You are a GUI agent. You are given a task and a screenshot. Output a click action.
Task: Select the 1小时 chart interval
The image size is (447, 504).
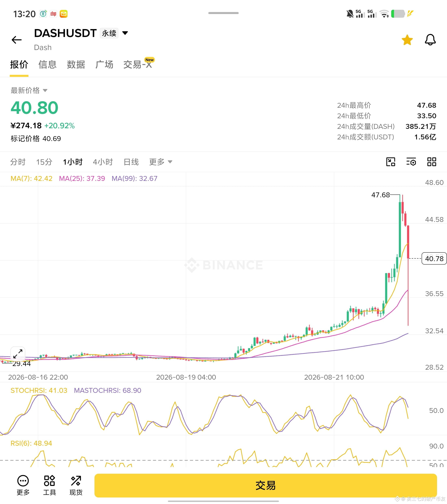[x=73, y=162]
